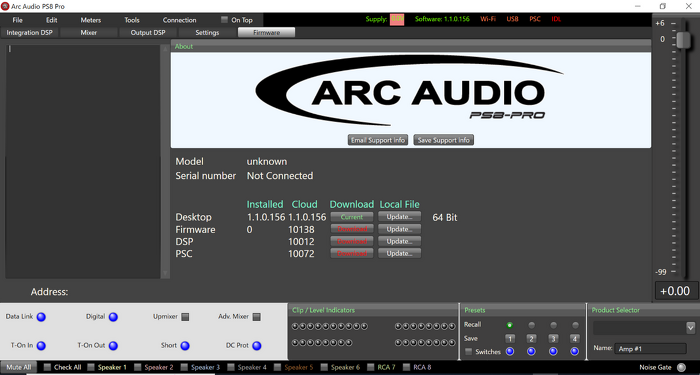Click the DC Prot indicator LED
Image resolution: width=700 pixels, height=375 pixels.
(257, 346)
